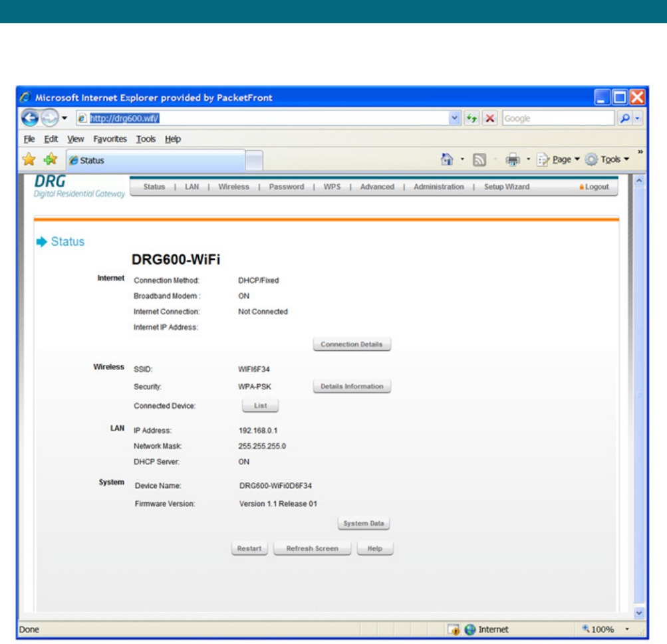Image resolution: width=667 pixels, height=644 pixels.
Task: Click the Refresh Screen button
Action: 313,548
